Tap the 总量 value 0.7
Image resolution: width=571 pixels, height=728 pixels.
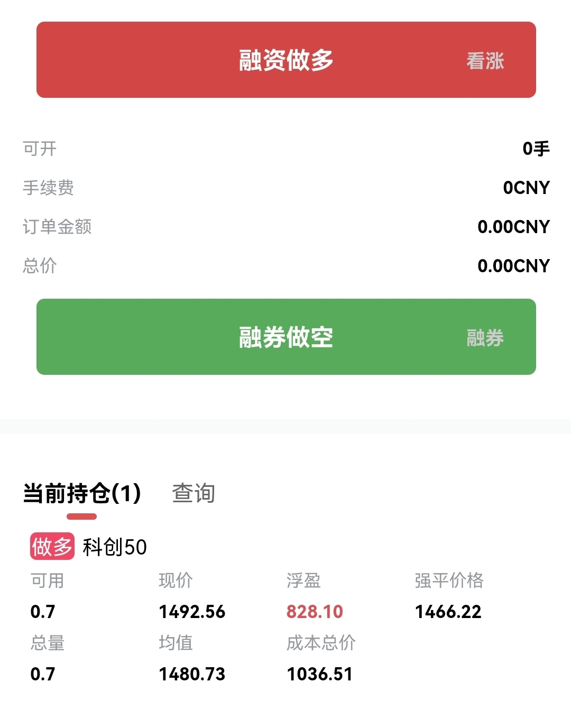coord(43,674)
